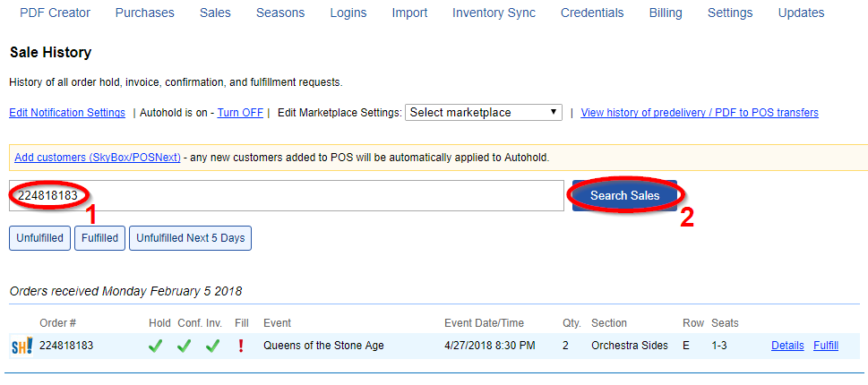Open the Billing menu item
Screen dimensions: 868x385
click(x=666, y=13)
